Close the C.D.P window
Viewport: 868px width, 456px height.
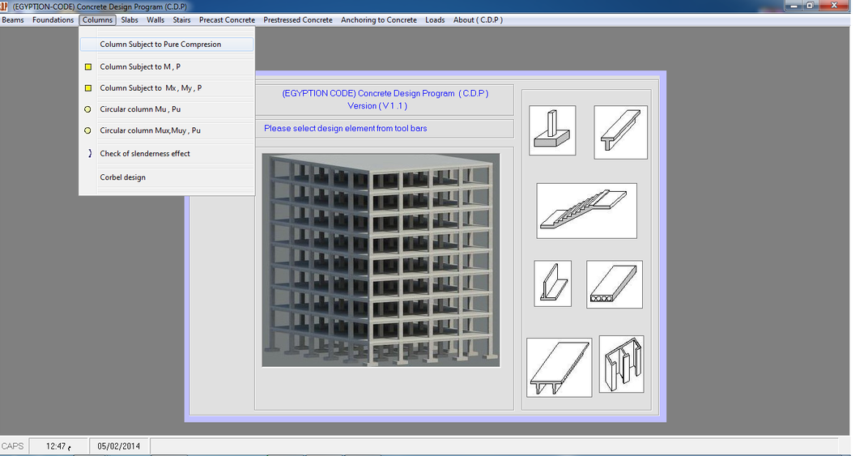coord(834,6)
